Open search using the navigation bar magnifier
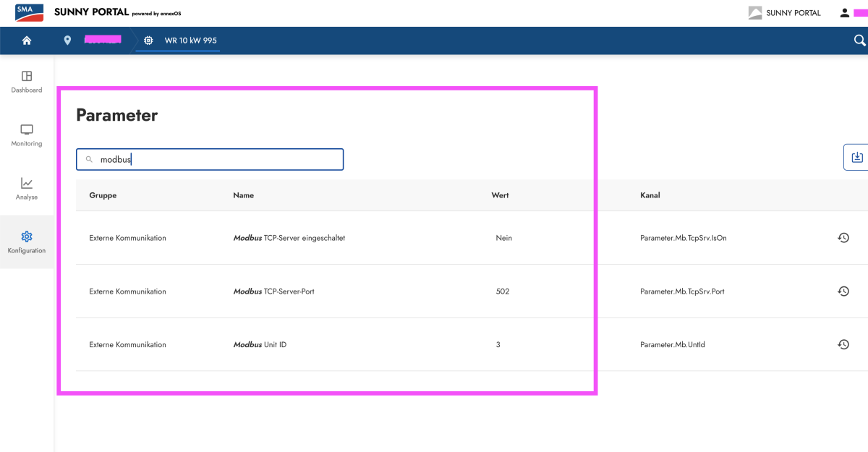The height and width of the screenshot is (452, 868). click(x=859, y=40)
